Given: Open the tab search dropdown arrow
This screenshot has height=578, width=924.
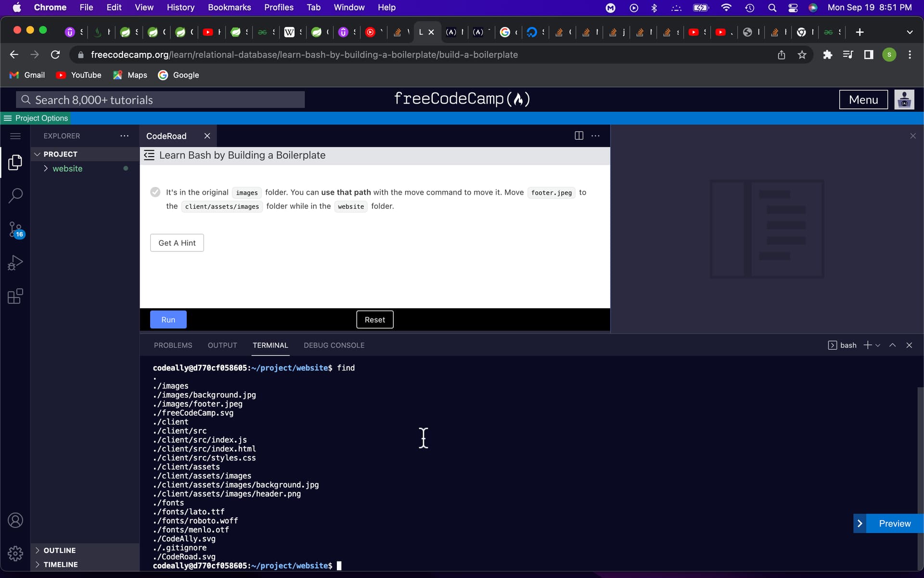Looking at the screenshot, I should (910, 32).
